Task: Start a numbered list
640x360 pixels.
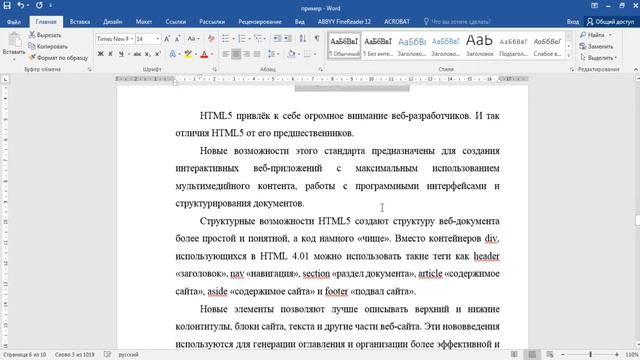Action: 242,39
